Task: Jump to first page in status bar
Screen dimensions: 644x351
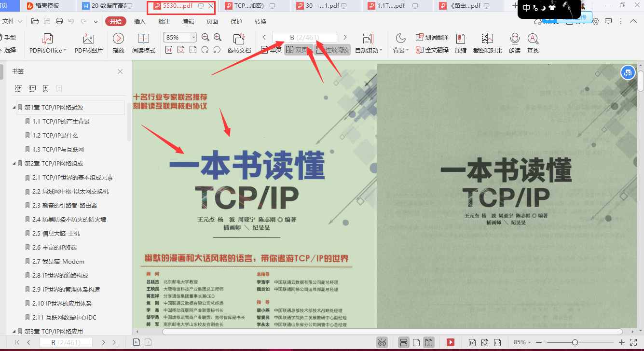Action: click(x=17, y=342)
